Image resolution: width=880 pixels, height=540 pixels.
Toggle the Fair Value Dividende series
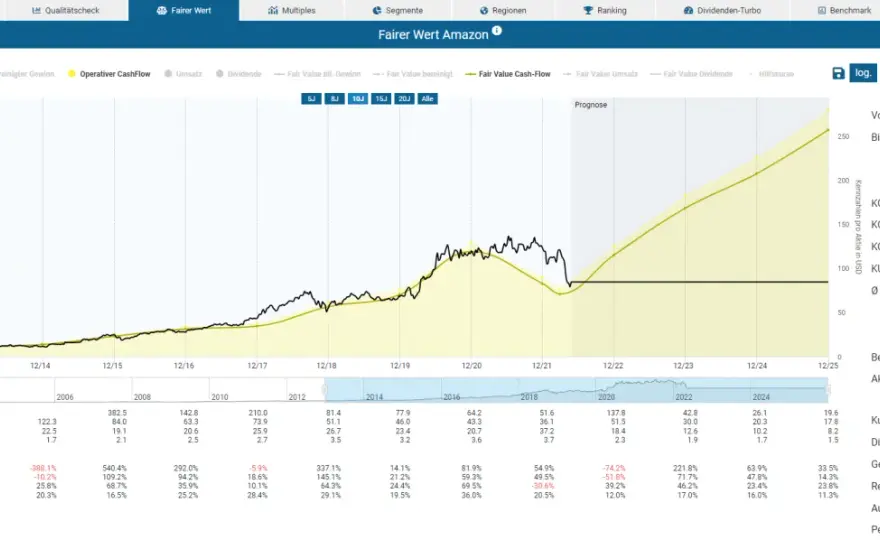[x=691, y=74]
